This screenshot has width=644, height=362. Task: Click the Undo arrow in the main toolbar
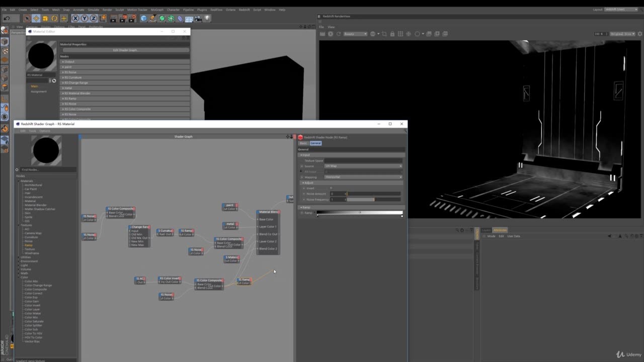pos(7,18)
